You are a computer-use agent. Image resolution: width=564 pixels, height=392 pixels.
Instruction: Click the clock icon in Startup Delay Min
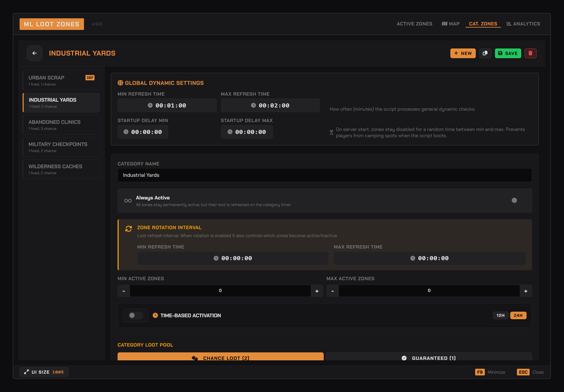126,132
